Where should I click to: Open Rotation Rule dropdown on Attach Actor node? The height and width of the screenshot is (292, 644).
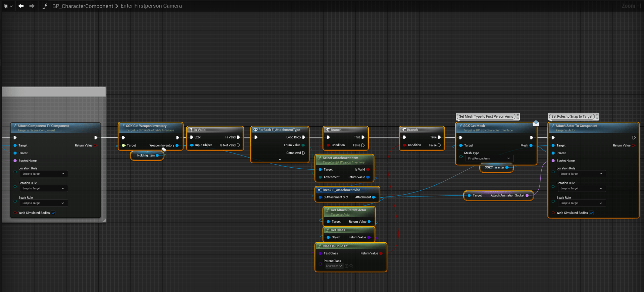[581, 188]
